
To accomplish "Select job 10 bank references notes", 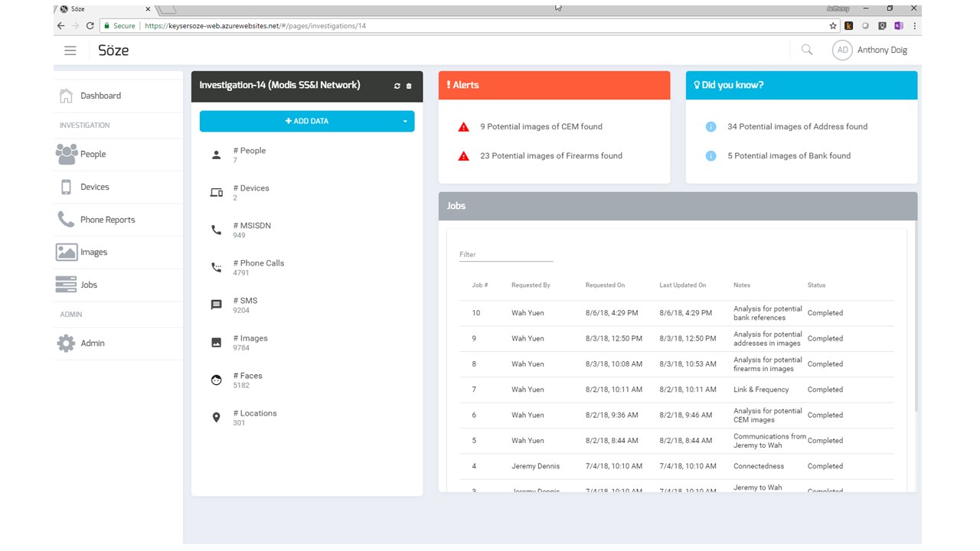I will 768,313.
